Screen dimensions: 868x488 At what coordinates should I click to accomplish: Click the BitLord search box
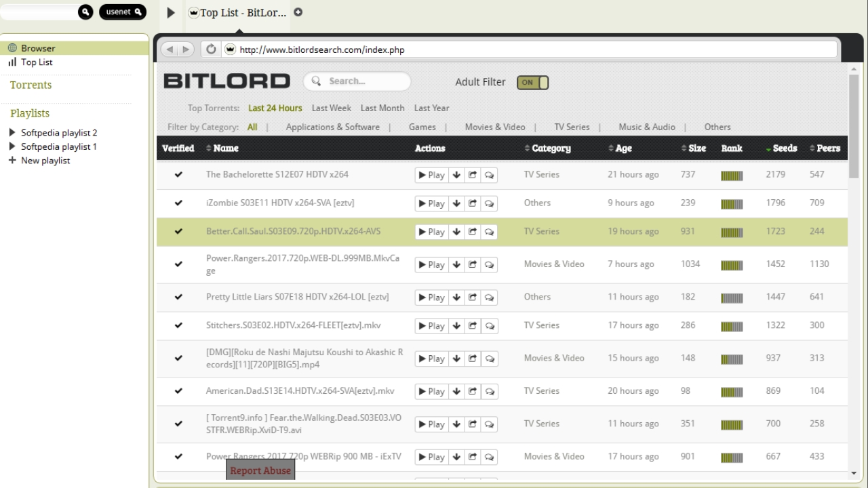[x=357, y=81]
